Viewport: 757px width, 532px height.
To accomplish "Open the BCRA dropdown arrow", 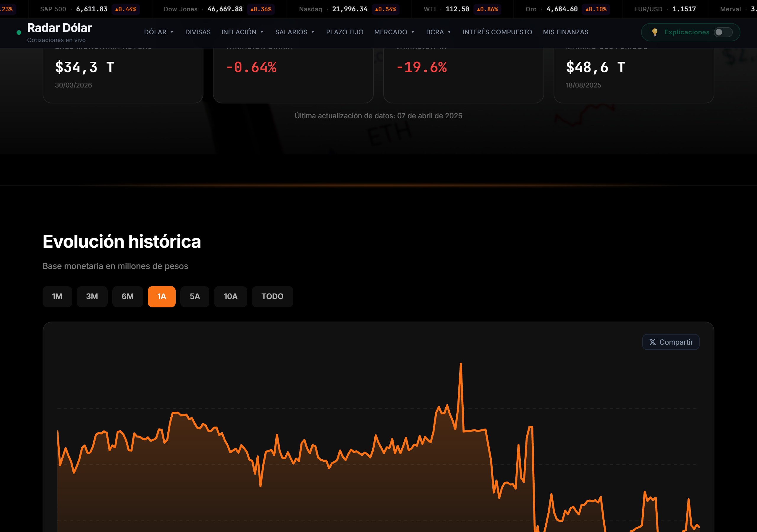I will click(449, 32).
